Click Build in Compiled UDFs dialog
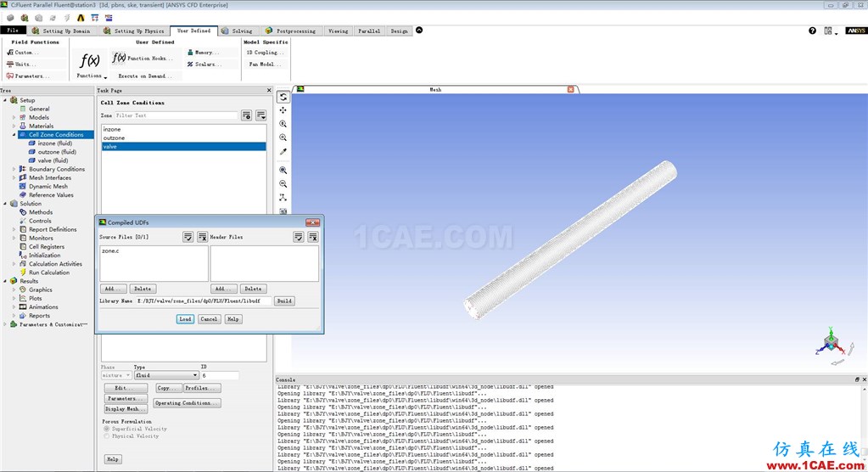 284,301
